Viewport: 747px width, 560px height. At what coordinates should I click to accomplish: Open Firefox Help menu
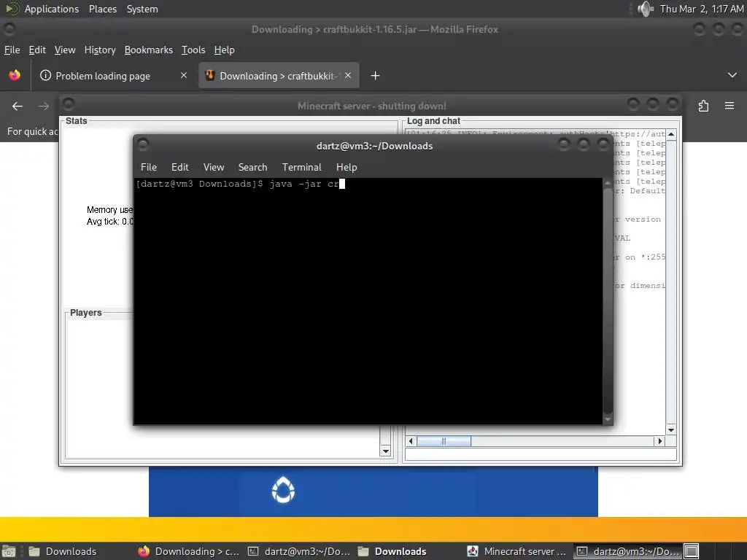pyautogui.click(x=225, y=50)
